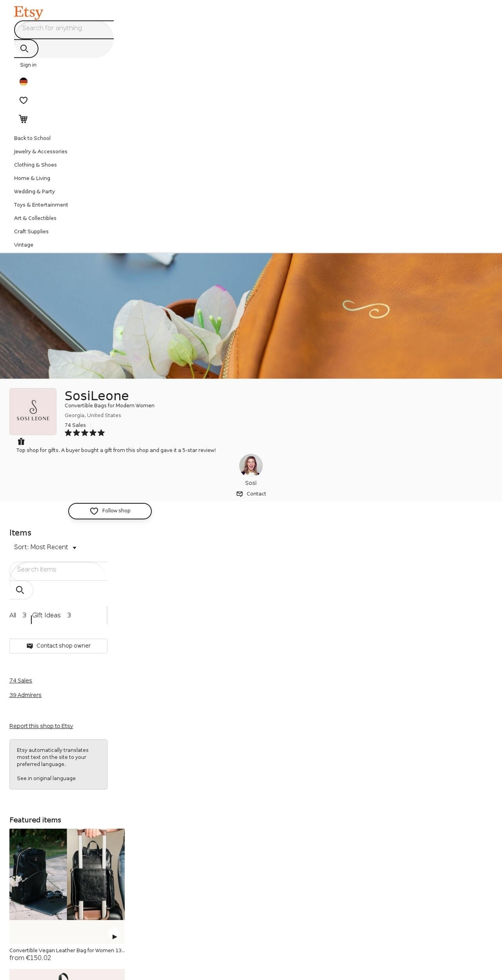Click the SosiLeone shop name
This screenshot has height=980, width=502.
coord(97,396)
